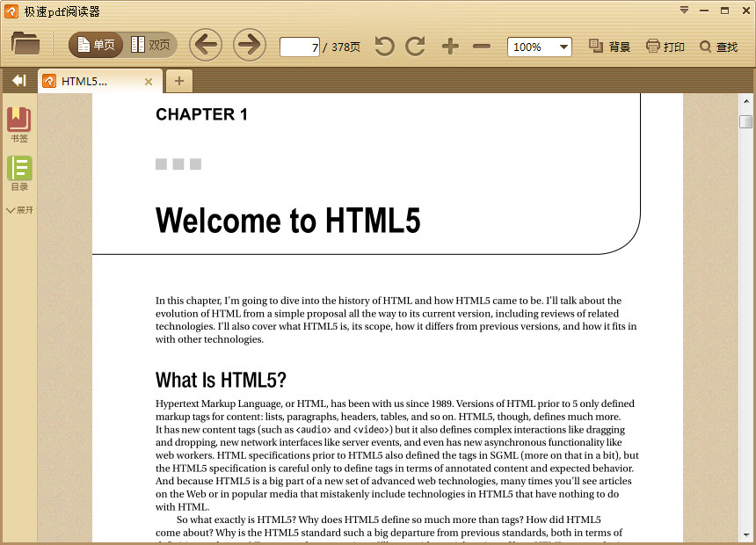
Task: Maximize the PDF reader window
Action: pyautogui.click(x=724, y=11)
